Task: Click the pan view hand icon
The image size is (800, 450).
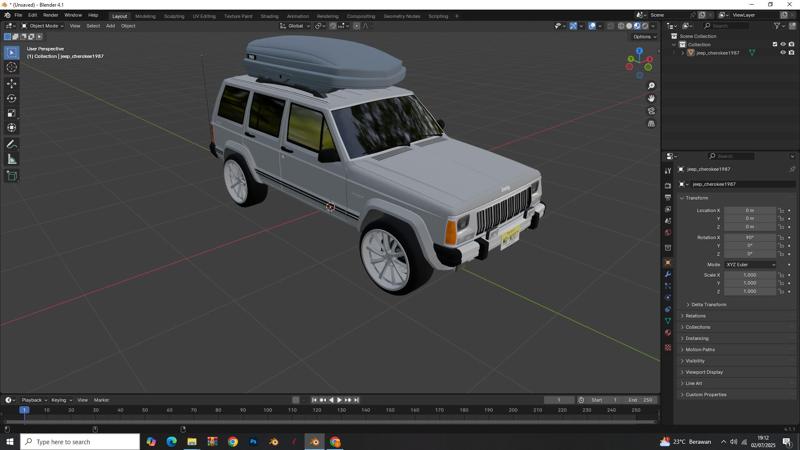Action: (x=651, y=98)
